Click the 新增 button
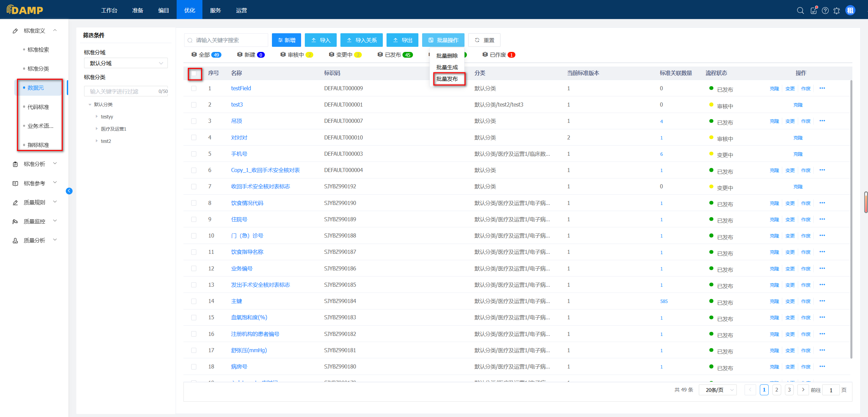 [287, 40]
